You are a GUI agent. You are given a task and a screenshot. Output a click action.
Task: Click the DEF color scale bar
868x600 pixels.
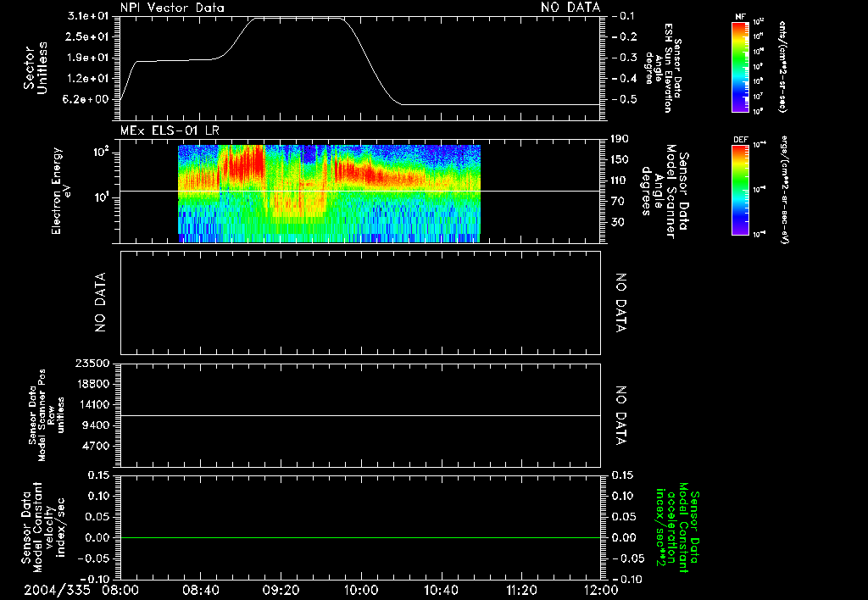[740, 190]
